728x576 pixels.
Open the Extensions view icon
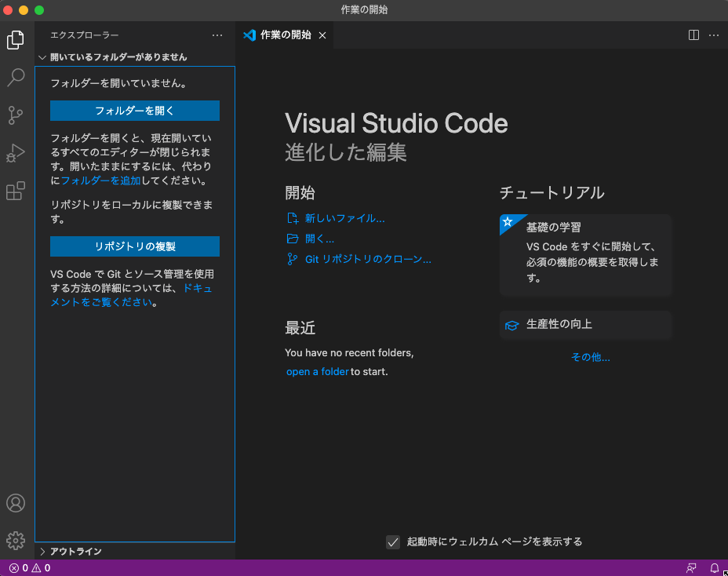click(16, 191)
